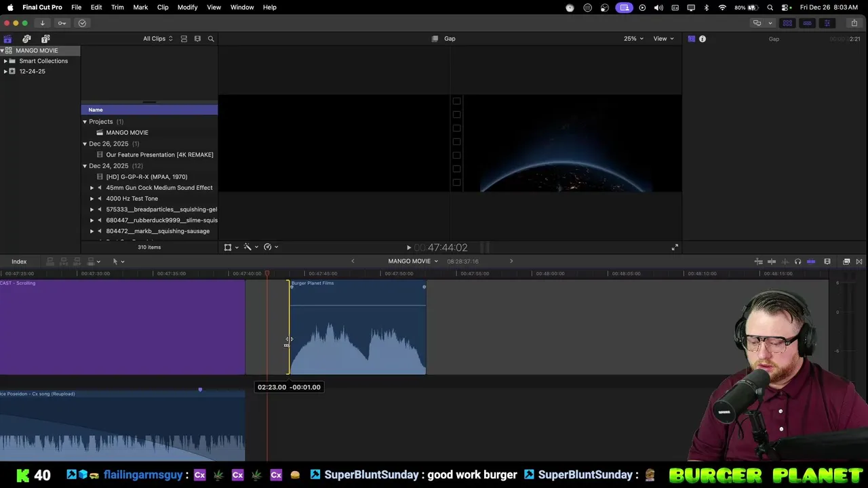The height and width of the screenshot is (488, 868).
Task: Collapse the MANGO MOVIE library triangle
Action: tap(3, 51)
